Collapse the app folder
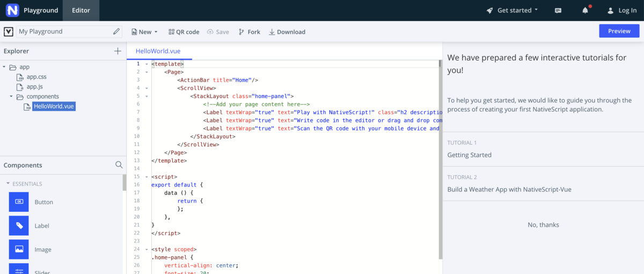The image size is (644, 274). 5,67
